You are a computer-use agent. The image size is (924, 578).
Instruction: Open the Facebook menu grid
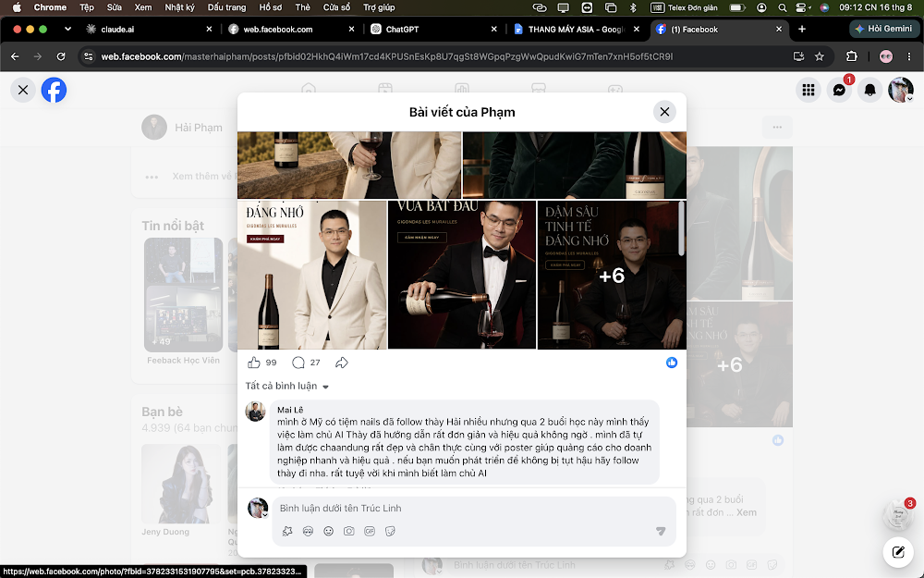tap(808, 90)
